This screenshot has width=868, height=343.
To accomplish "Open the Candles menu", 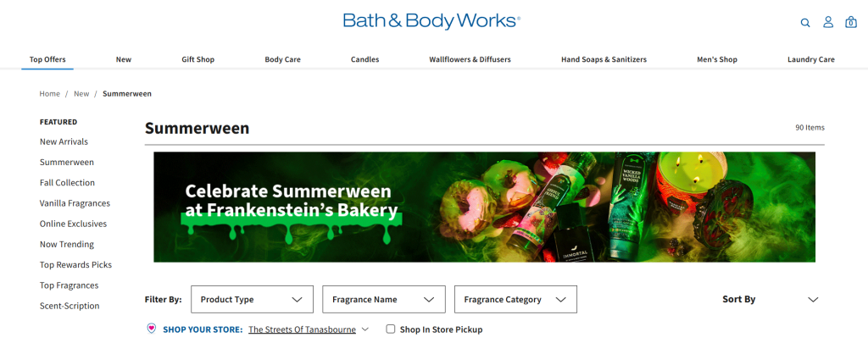I will pyautogui.click(x=364, y=59).
